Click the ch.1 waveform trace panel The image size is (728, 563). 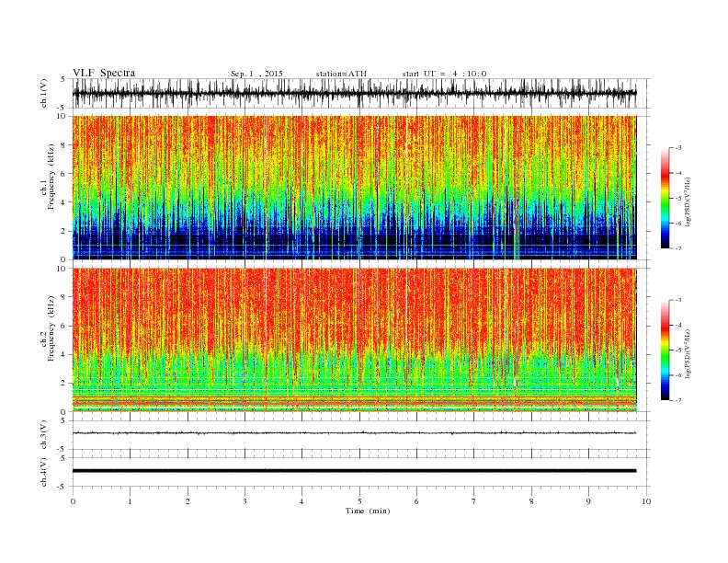[x=360, y=93]
